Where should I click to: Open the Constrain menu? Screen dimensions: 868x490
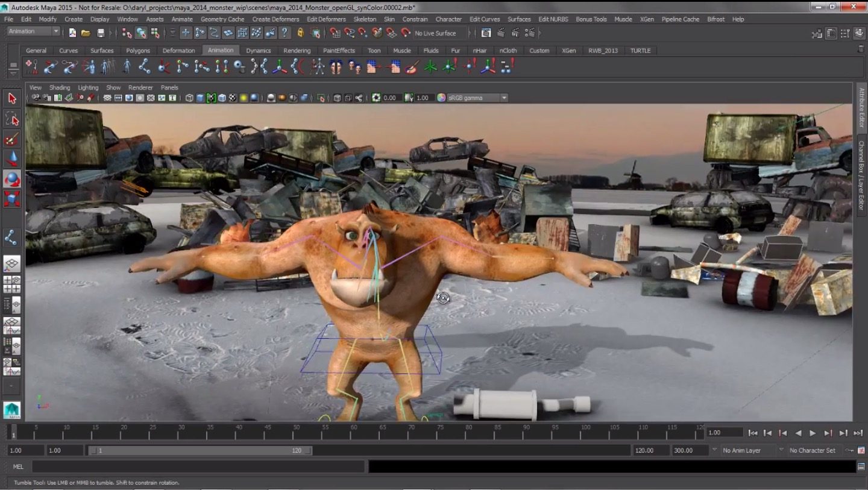415,19
